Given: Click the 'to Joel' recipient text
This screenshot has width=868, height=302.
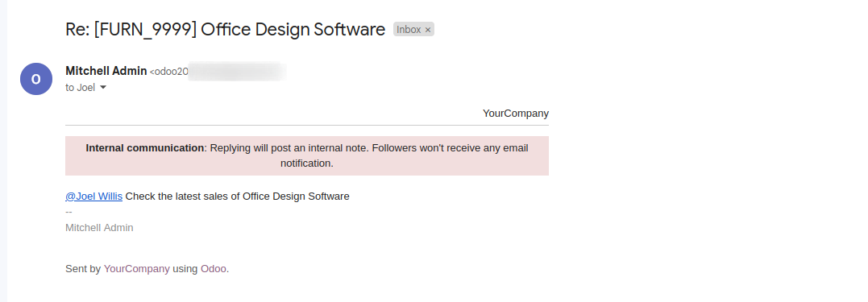Looking at the screenshot, I should pyautogui.click(x=81, y=88).
